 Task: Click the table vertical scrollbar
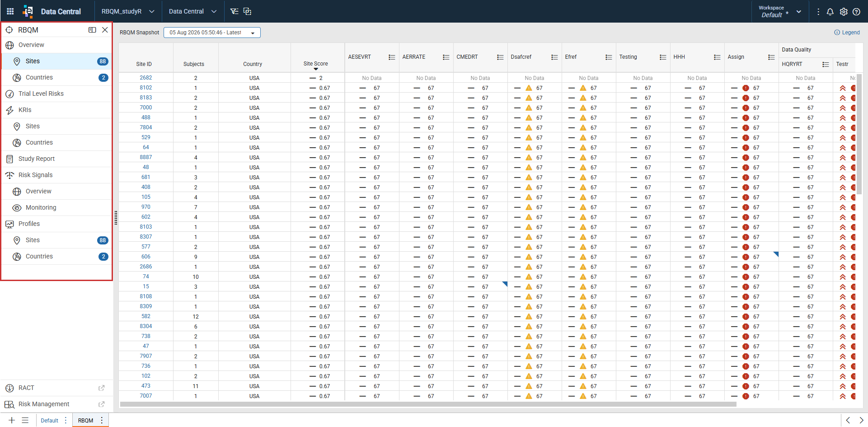pos(859,134)
